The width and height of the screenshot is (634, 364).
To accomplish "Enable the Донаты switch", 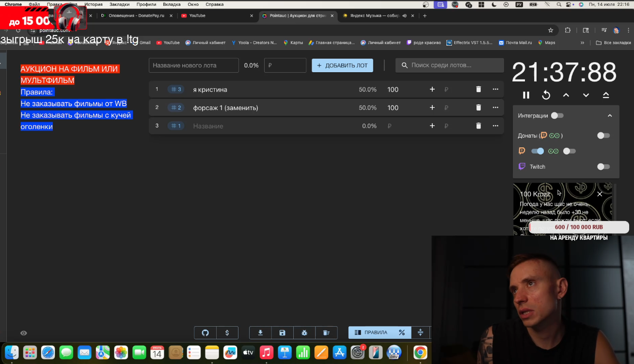I will (x=603, y=136).
